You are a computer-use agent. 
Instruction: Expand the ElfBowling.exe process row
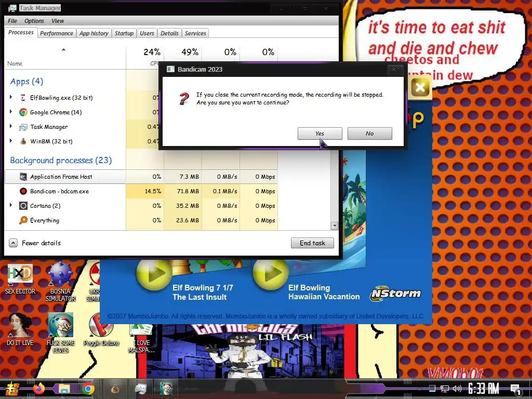(11, 97)
